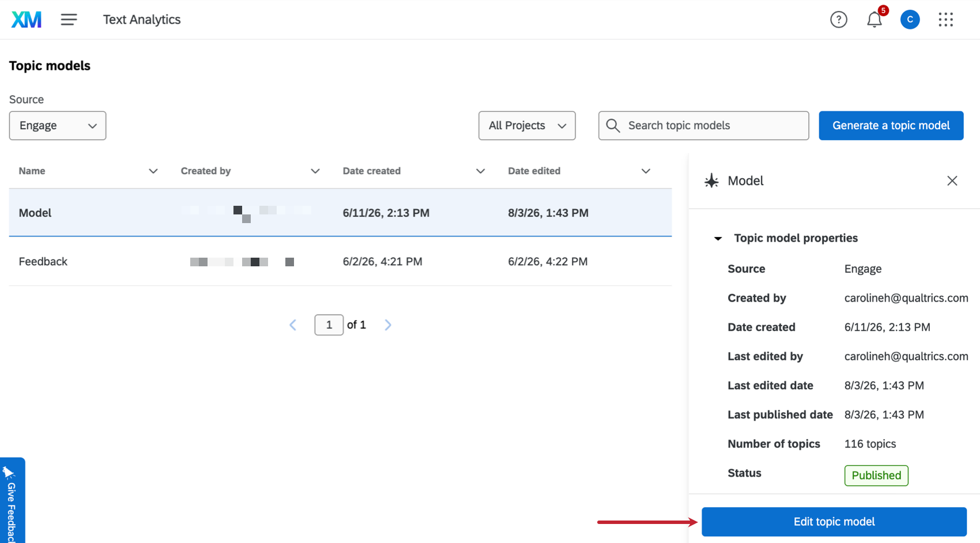Click the 6/2/26, 4:22 PM cell

[548, 262]
